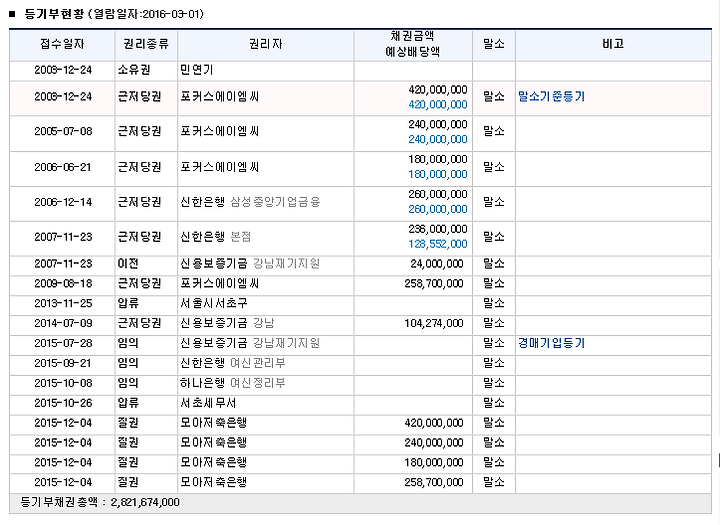Select 신한은행 여신관리부 holder cell
The width and height of the screenshot is (720, 525).
pos(233,363)
